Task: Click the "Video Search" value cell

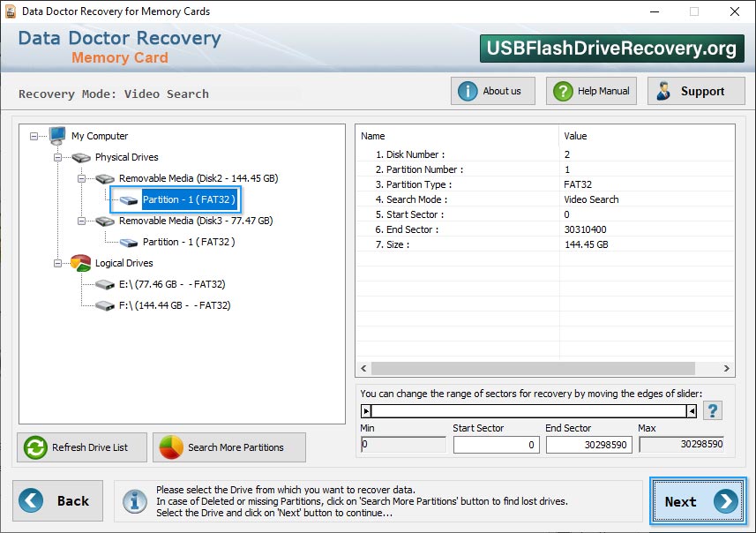Action: pos(591,199)
